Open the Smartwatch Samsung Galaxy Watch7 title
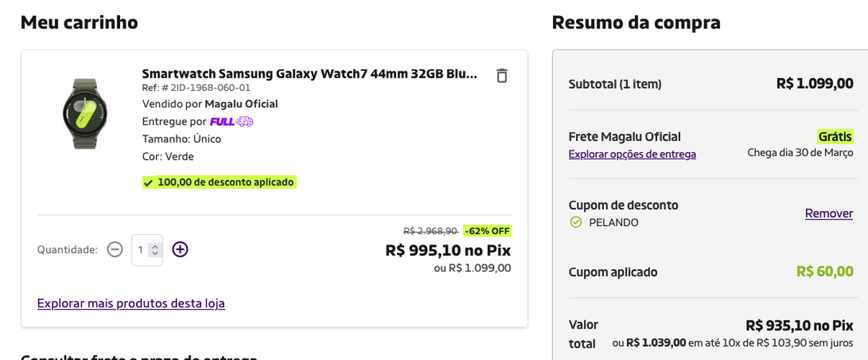868x360 pixels. pos(310,73)
